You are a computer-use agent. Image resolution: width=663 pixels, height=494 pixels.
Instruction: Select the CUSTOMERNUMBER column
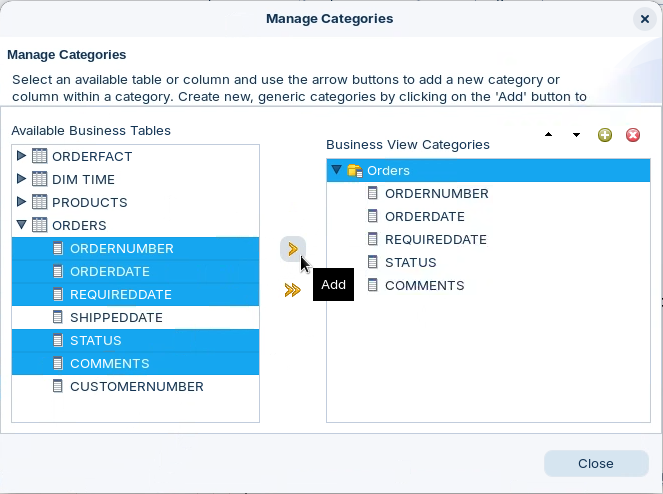click(136, 386)
